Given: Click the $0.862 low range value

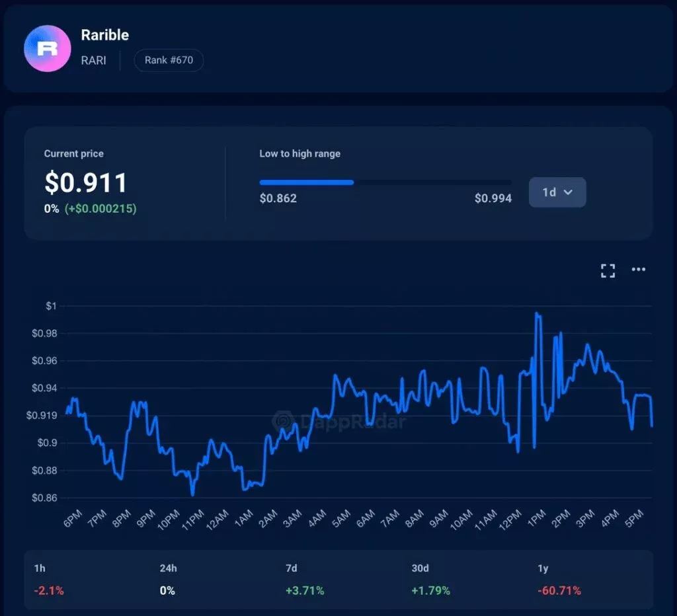Looking at the screenshot, I should (278, 198).
